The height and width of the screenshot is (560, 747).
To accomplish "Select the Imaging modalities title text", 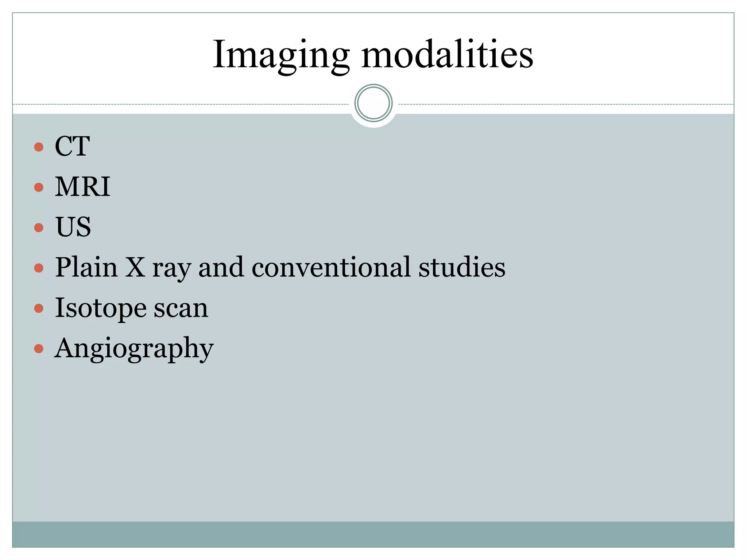I will (373, 55).
